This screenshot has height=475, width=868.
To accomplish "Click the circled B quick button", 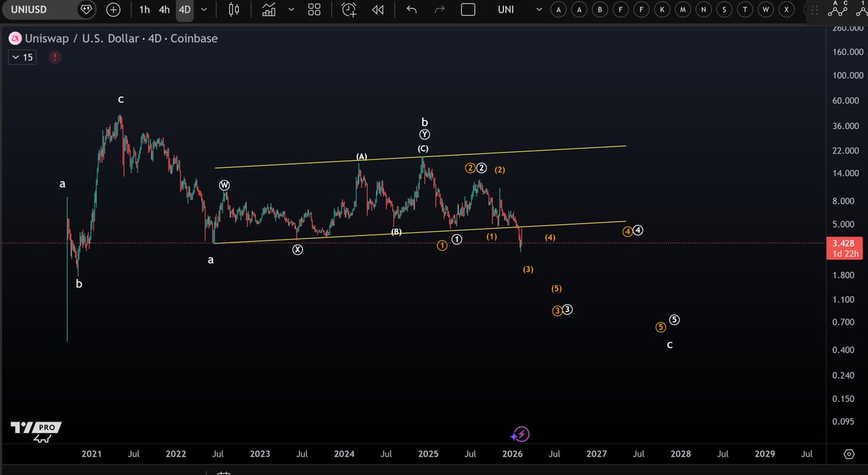I will (600, 9).
